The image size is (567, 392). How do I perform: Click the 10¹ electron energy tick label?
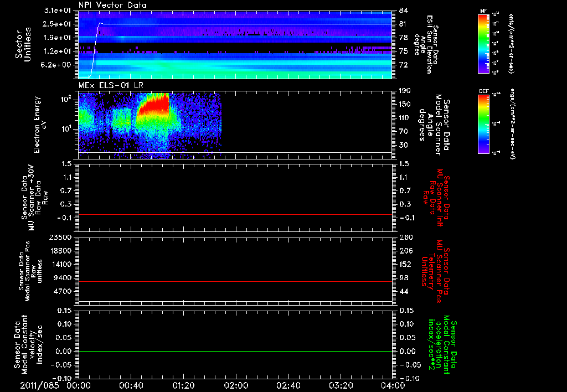[x=66, y=129]
